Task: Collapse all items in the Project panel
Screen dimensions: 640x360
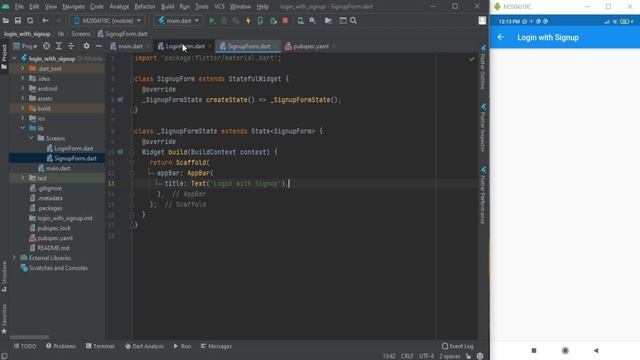Action: pyautogui.click(x=71, y=46)
